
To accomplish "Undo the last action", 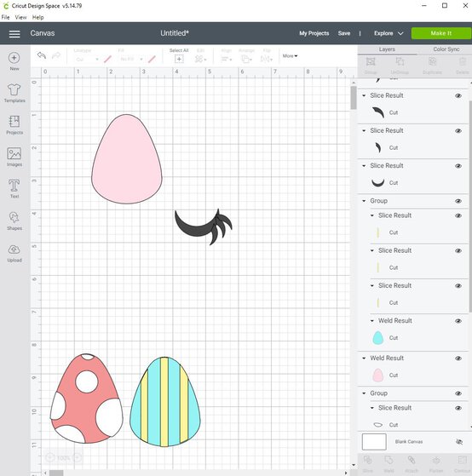I will click(42, 55).
